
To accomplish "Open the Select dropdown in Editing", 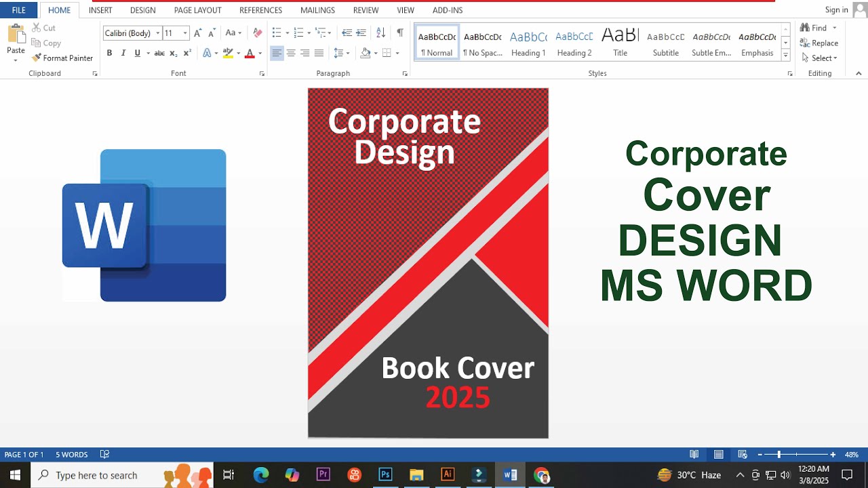I will tap(819, 58).
